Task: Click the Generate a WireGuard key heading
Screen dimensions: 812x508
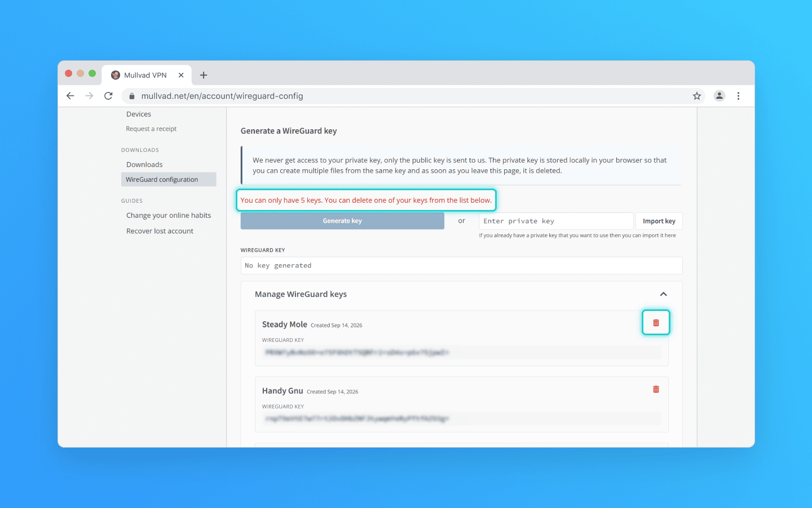Action: (x=289, y=131)
